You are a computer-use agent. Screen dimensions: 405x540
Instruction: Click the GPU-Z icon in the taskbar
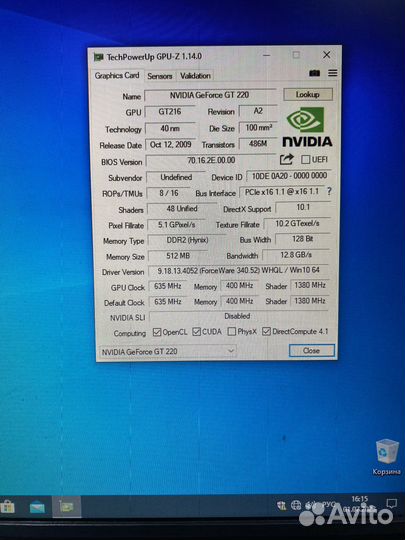pos(66,506)
